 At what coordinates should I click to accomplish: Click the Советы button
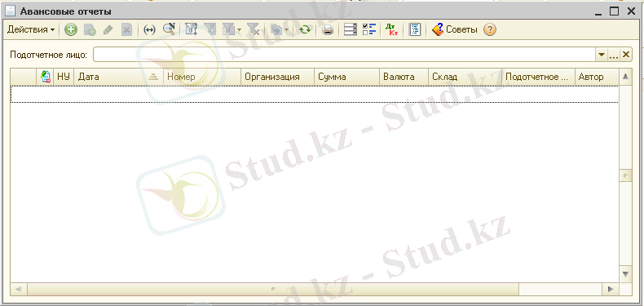(x=455, y=30)
